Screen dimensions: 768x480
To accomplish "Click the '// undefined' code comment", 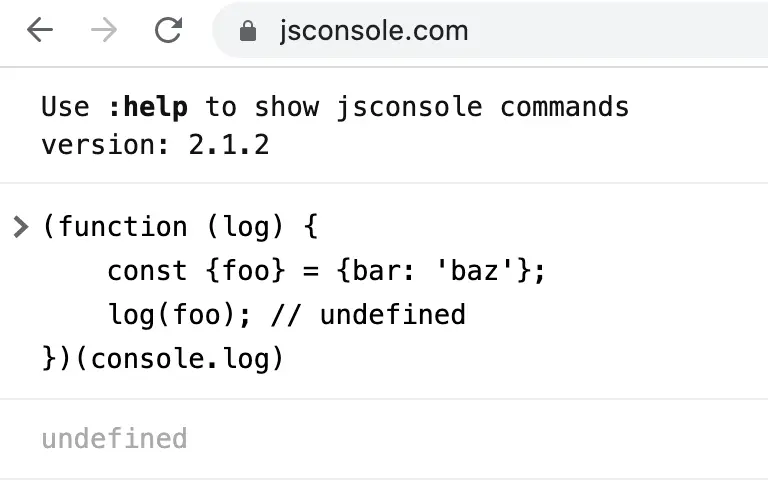I will coord(368,315).
